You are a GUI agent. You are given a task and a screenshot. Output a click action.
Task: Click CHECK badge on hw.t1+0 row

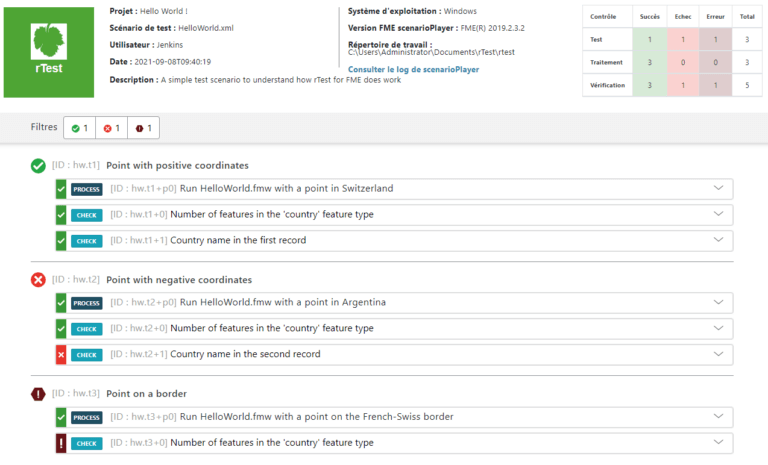[87, 215]
